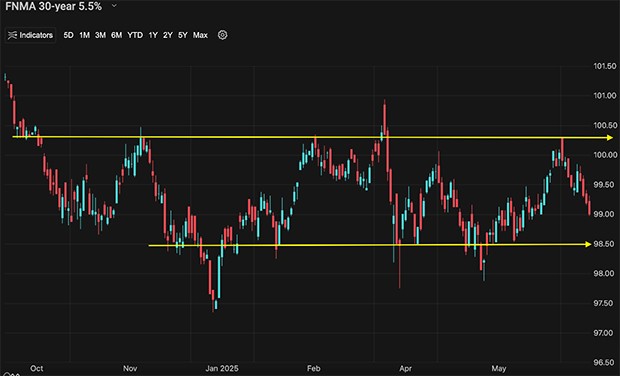Click the Jan 2025 date axis label
Image resolution: width=620 pixels, height=376 pixels.
[222, 368]
